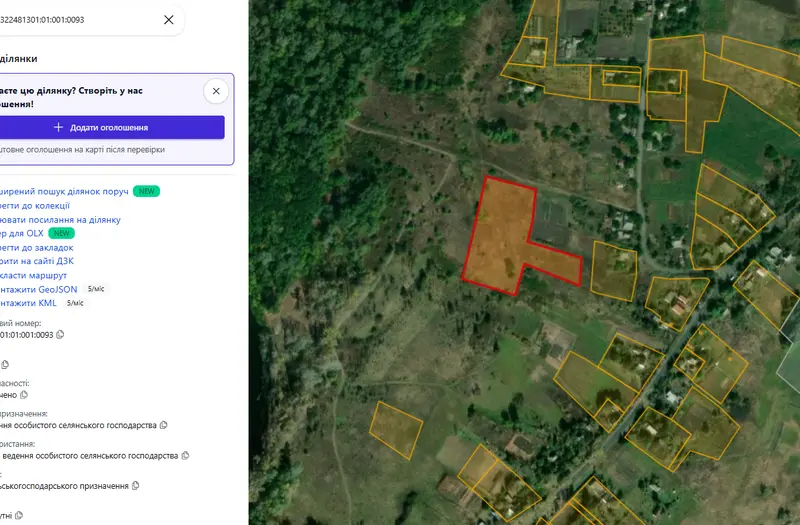Copy 'особистого селянського господарства' purpose text
The image size is (800, 525).
point(163,425)
